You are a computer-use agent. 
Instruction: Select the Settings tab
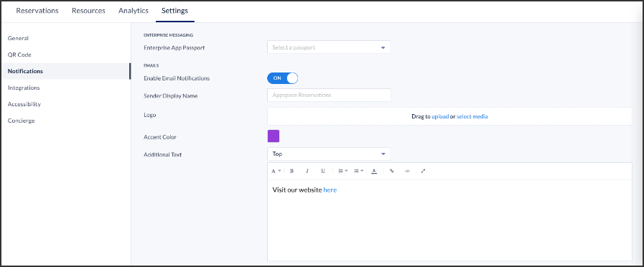(x=174, y=11)
